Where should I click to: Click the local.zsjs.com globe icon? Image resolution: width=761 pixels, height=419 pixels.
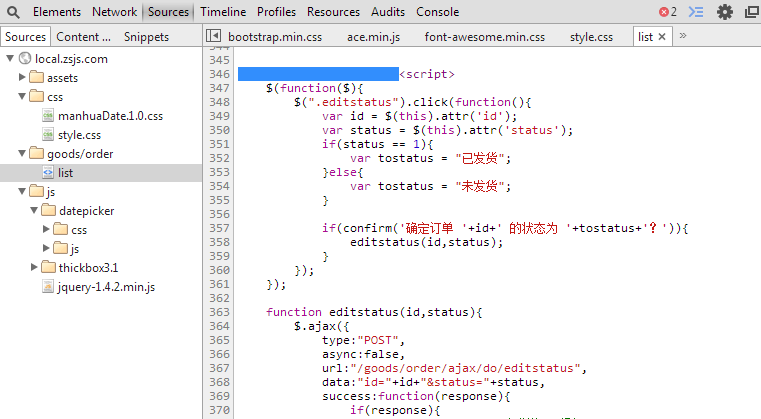click(25, 59)
